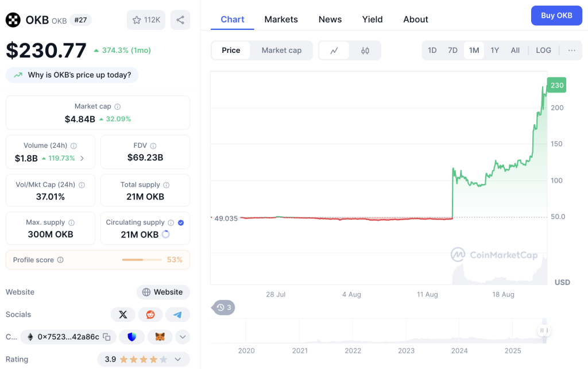Show Vol/Mkt Cap (24h) info icon
The width and height of the screenshot is (588, 369).
(x=82, y=185)
